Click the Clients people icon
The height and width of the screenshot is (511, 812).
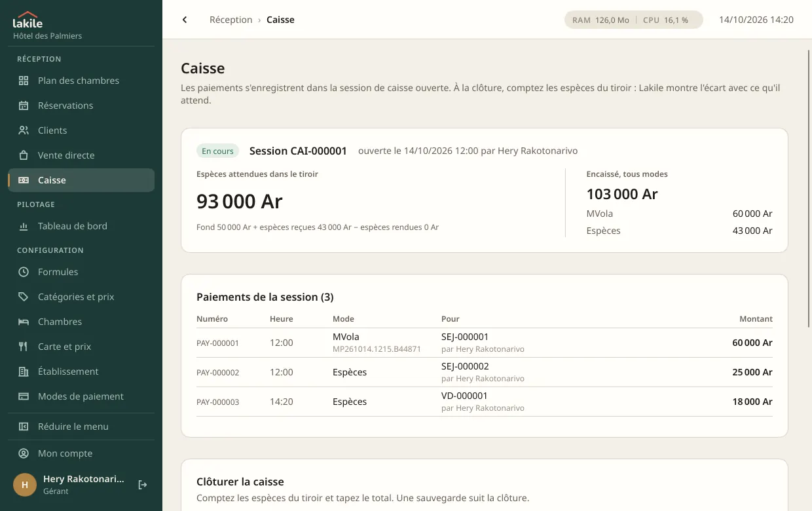point(24,130)
